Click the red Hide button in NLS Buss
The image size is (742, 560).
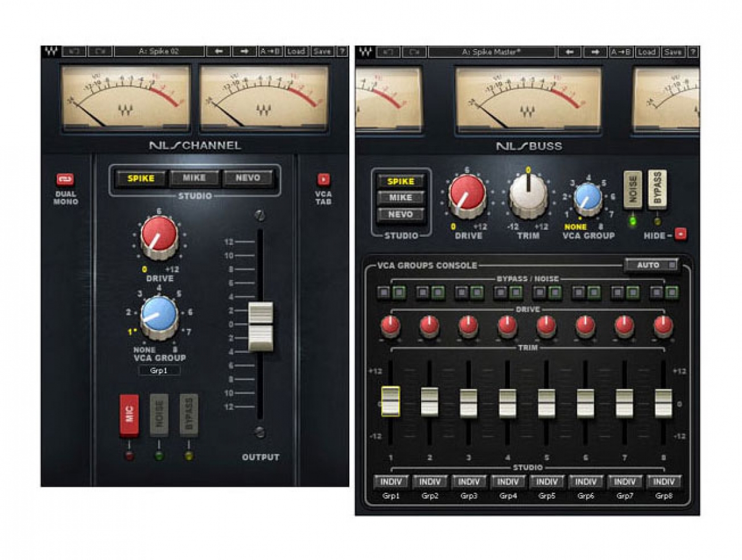tap(680, 234)
